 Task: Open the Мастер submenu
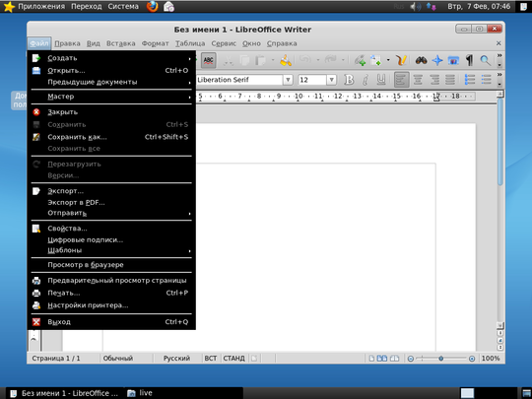tap(111, 97)
